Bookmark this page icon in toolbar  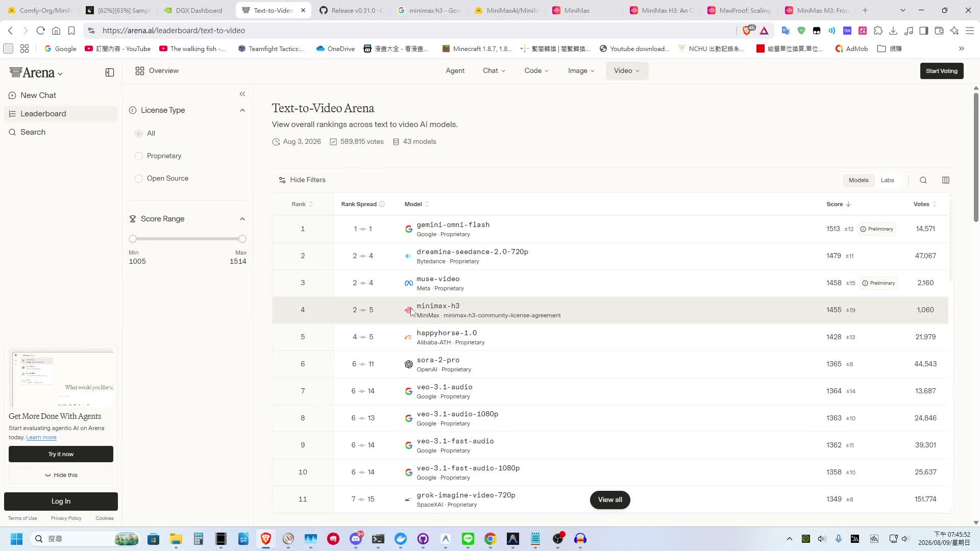coord(71,31)
